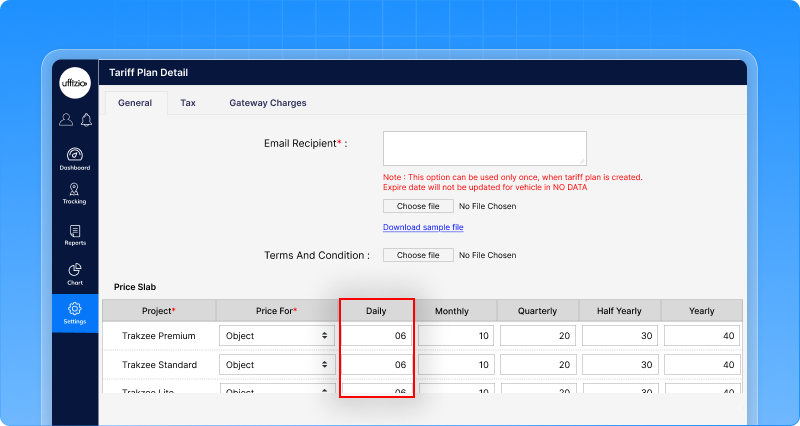Open the Download sample file link

(x=423, y=227)
